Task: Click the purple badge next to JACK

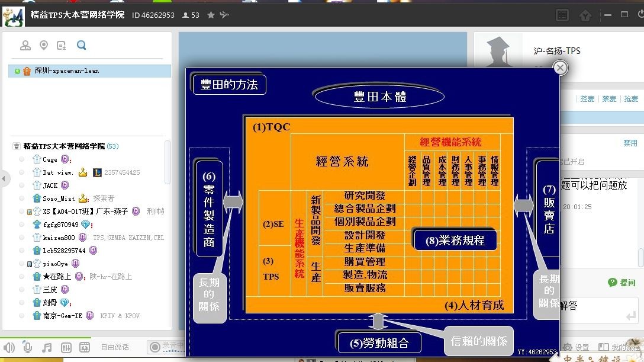Action: pos(65,185)
